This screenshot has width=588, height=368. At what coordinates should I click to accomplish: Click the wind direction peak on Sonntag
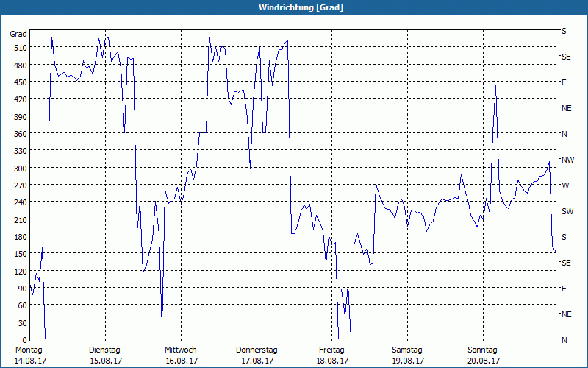point(495,85)
